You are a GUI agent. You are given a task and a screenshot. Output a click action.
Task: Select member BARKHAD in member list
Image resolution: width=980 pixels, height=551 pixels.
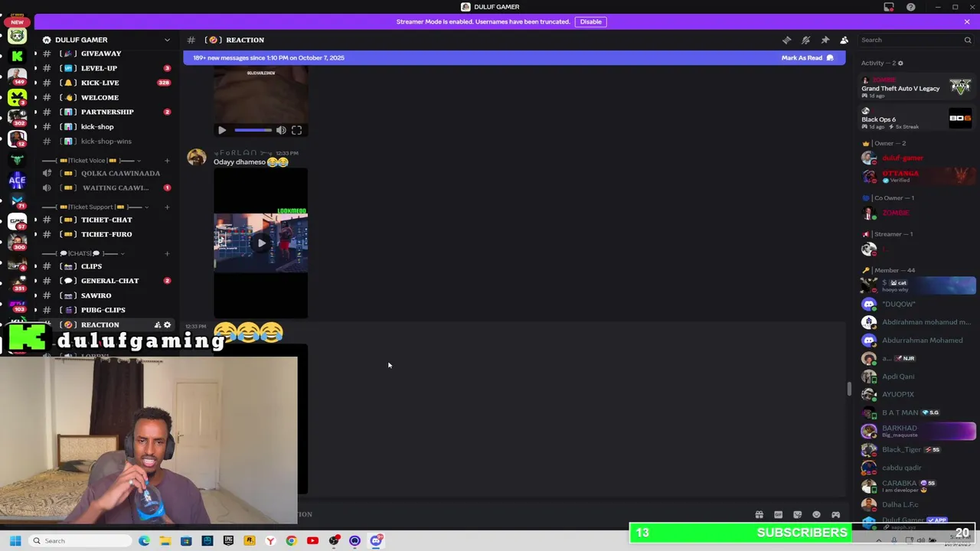tap(917, 431)
